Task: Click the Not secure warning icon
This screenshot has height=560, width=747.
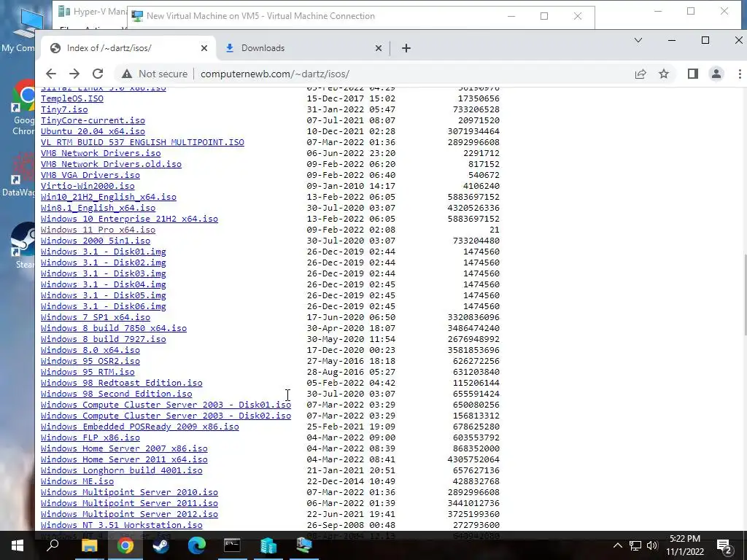Action: tap(127, 74)
